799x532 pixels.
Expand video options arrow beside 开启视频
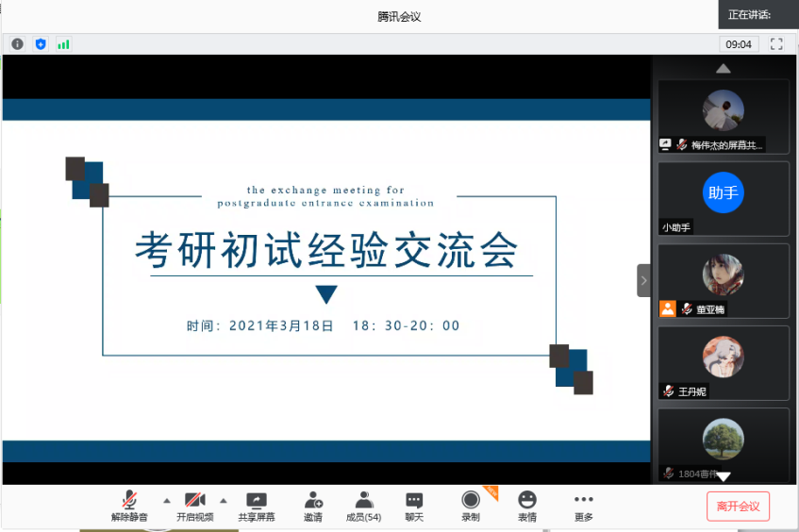coord(224,500)
